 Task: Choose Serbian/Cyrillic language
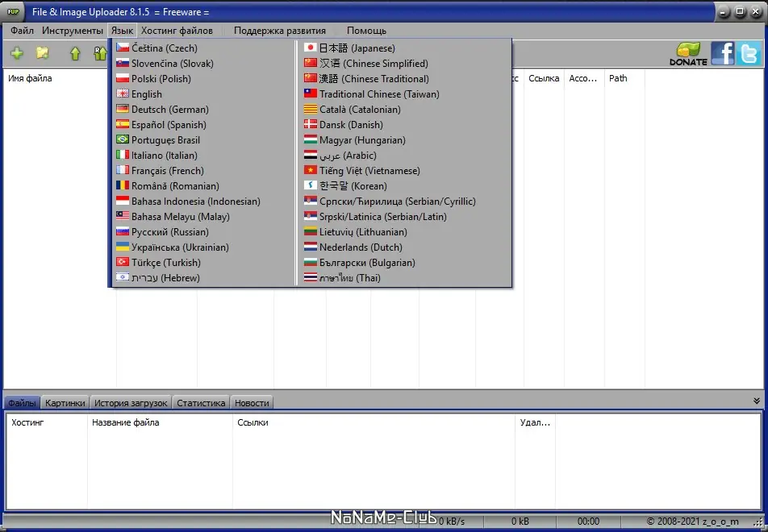[405, 202]
